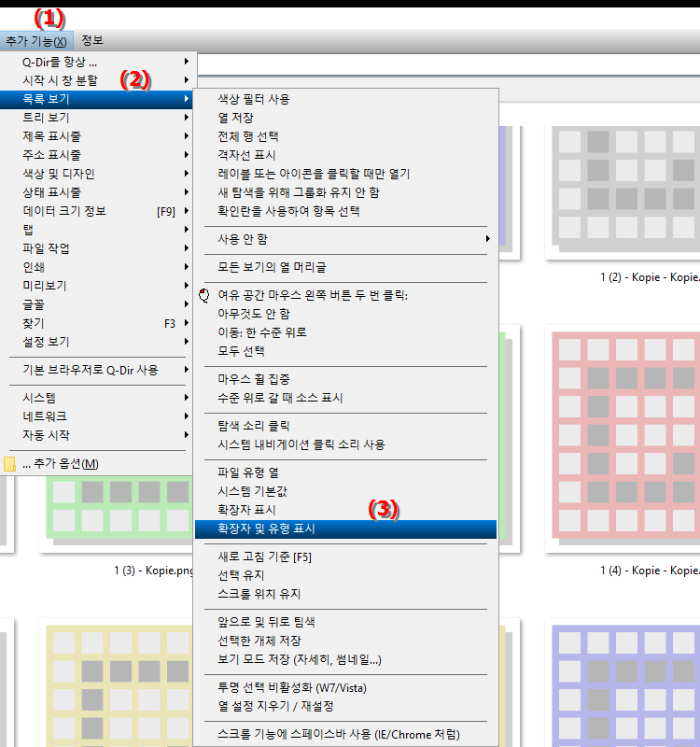Expand the 상태 표시줄 submenu
The height and width of the screenshot is (747, 700).
pyautogui.click(x=97, y=192)
